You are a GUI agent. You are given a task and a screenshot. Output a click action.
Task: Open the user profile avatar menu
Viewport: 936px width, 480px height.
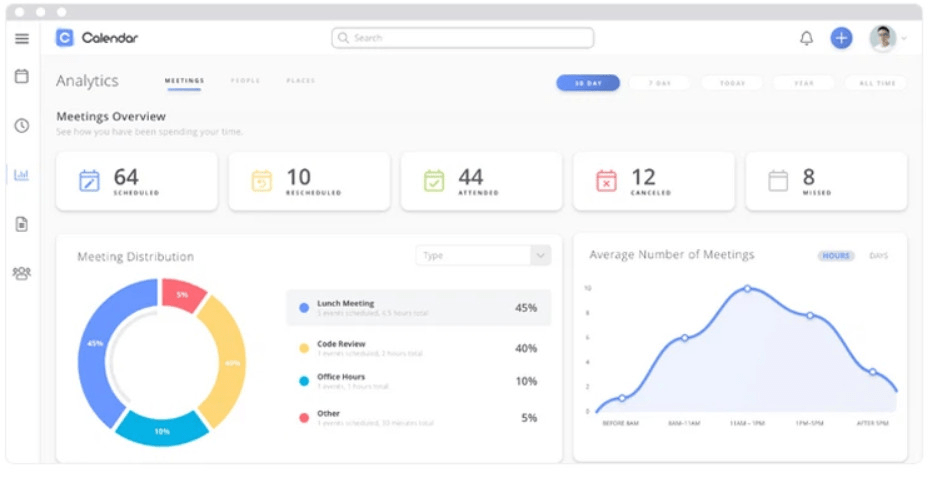883,39
